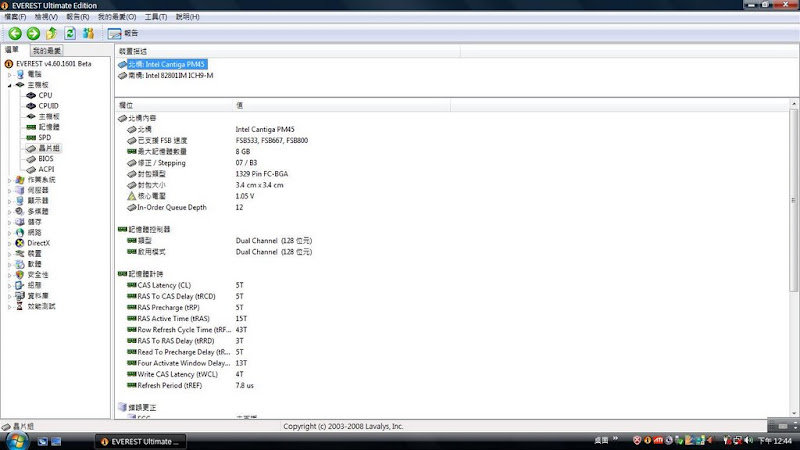This screenshot has height=450, width=800.
Task: Click the Refresh toolbar icon
Action: tap(70, 33)
